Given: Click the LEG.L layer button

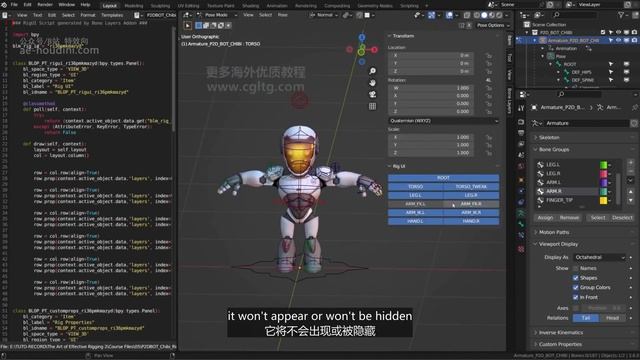Looking at the screenshot, I should coord(416,195).
